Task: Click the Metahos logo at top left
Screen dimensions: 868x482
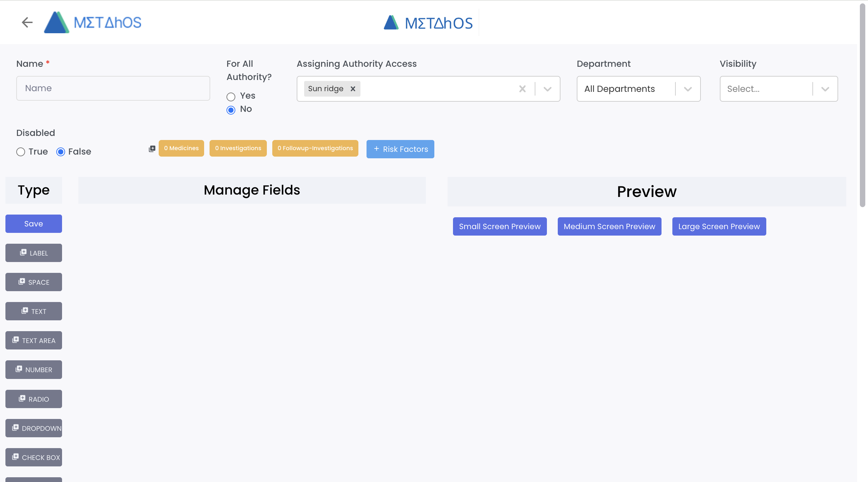Action: [93, 22]
